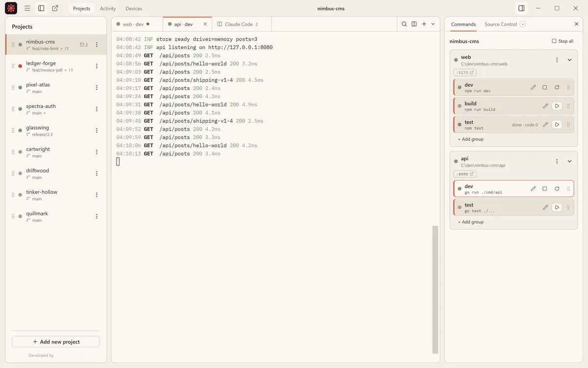This screenshot has height=368, width=588.
Task: Stop the web dev command (npm run dev)
Action: click(x=545, y=87)
